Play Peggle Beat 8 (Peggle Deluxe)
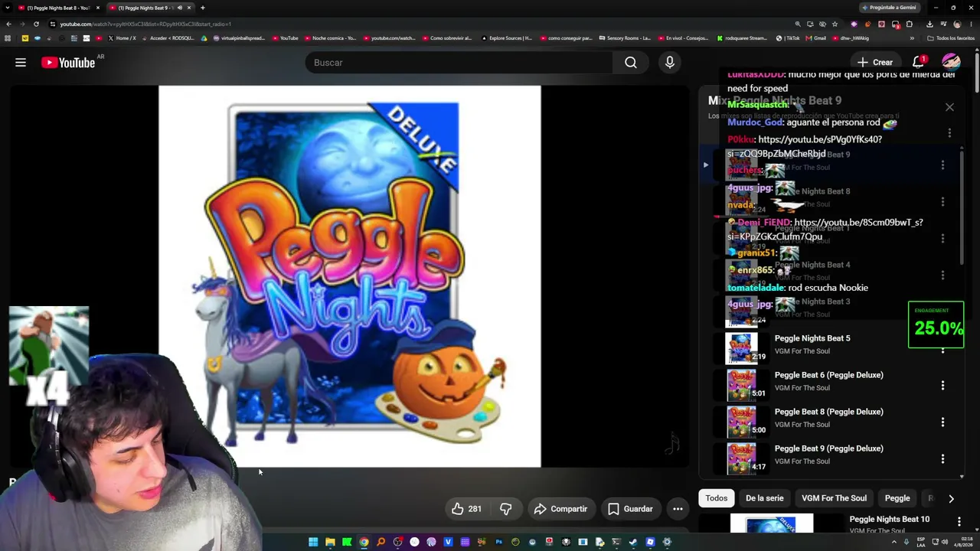This screenshot has height=551, width=980. [829, 412]
